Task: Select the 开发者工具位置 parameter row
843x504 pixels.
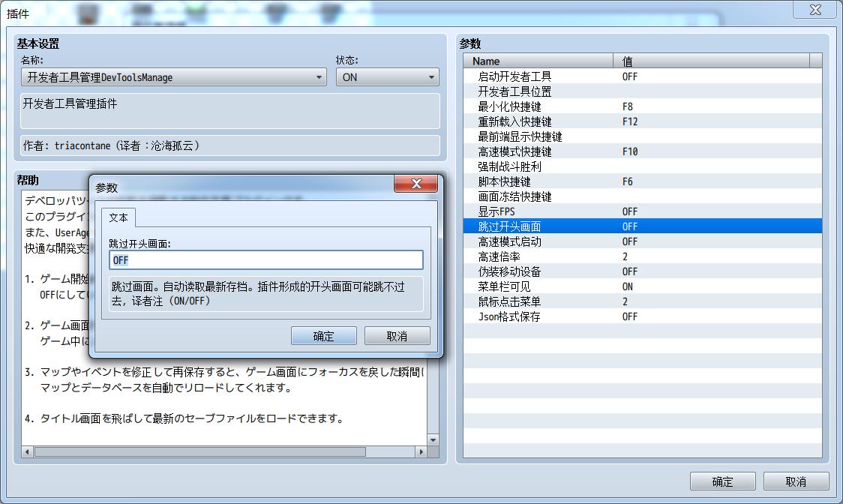Action: coord(643,91)
